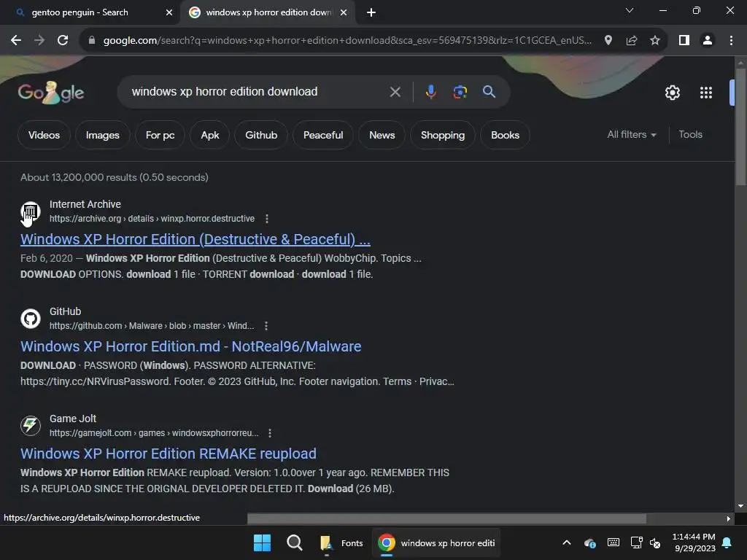Image resolution: width=747 pixels, height=560 pixels.
Task: Bookmark this page with the star icon
Action: point(655,41)
